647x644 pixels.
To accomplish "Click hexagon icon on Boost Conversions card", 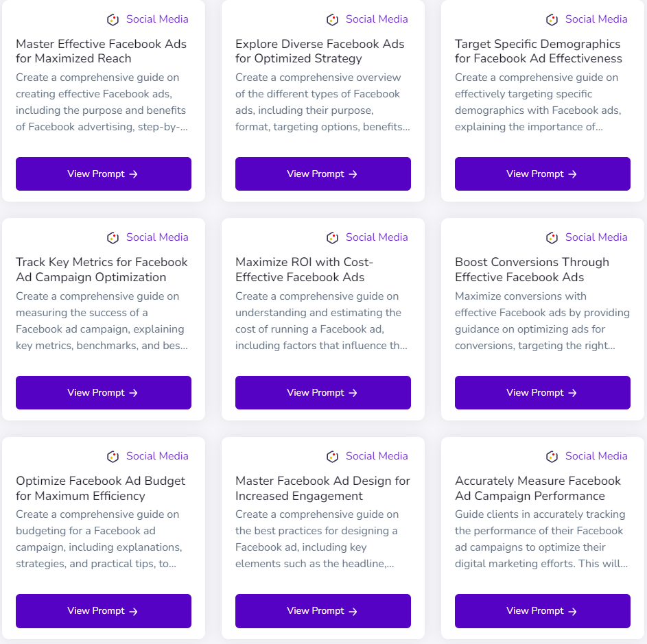I will click(x=552, y=238).
